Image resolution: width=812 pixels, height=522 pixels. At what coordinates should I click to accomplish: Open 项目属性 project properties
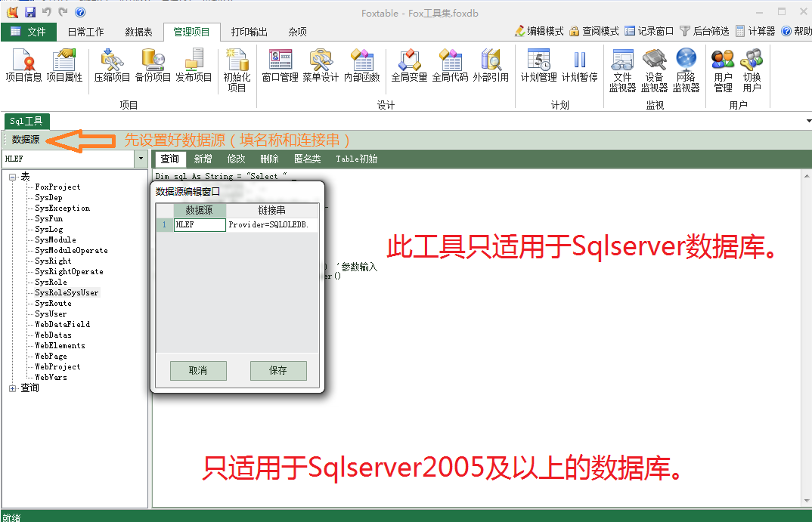click(x=64, y=66)
